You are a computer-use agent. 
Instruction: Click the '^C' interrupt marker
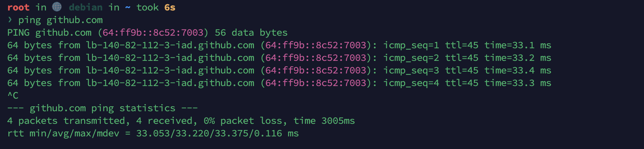point(13,95)
